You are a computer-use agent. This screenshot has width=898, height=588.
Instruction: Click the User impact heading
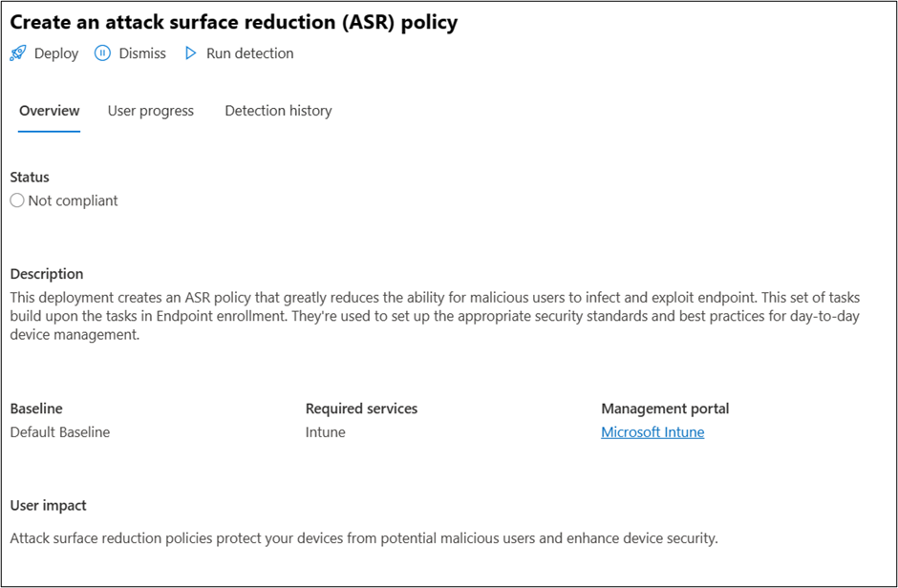pos(48,505)
